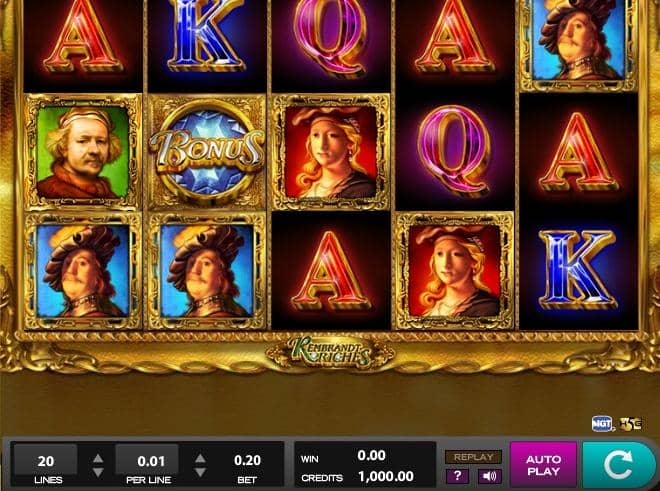Click the Bonus gem symbol on reel two

[x=207, y=152]
